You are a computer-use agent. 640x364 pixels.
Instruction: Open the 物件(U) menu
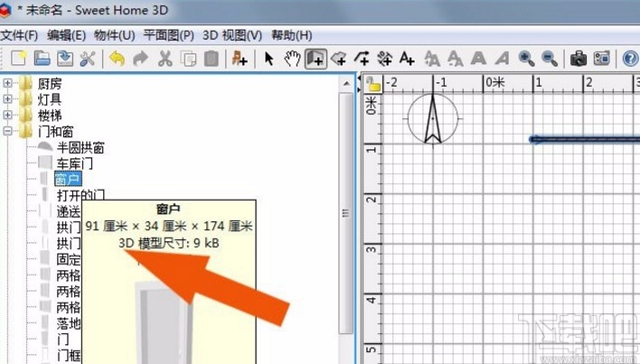[x=114, y=35]
